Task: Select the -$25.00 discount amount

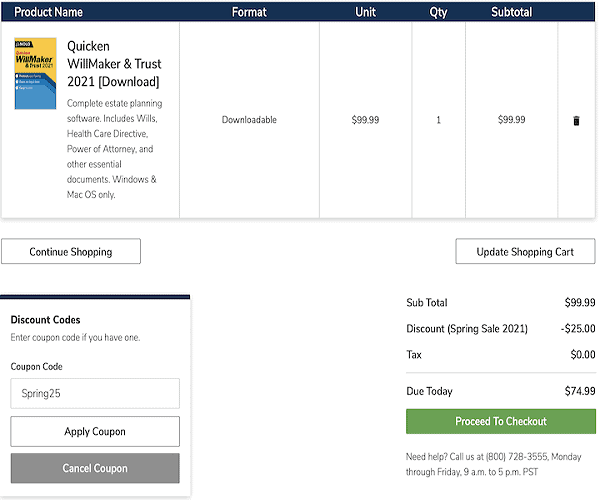Action: point(578,329)
